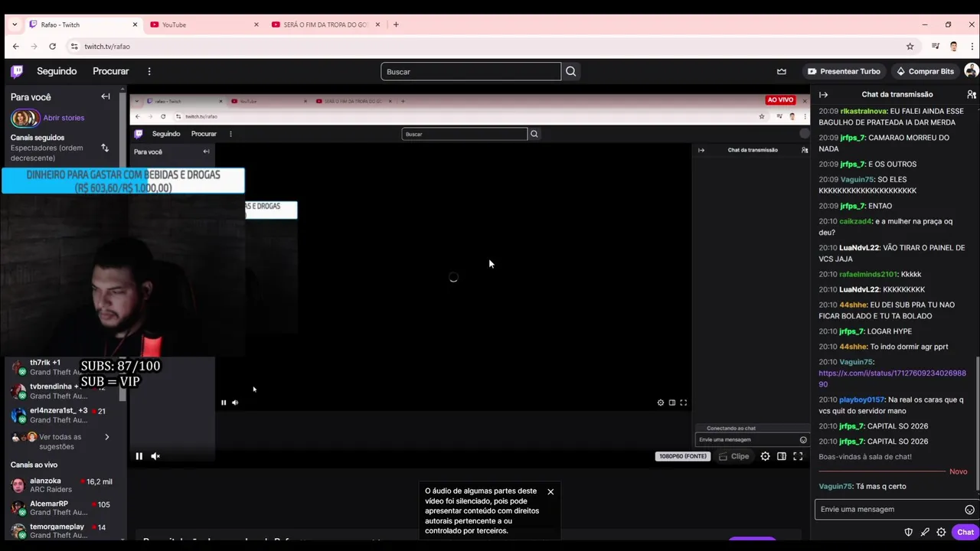
Task: Click username rafaelminds2101 in chat
Action: click(x=867, y=274)
